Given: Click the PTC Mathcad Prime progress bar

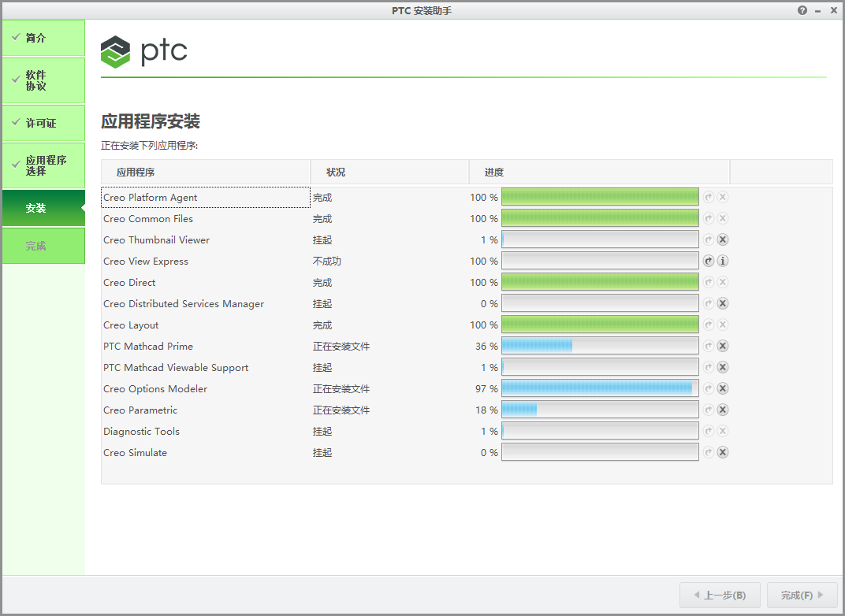Looking at the screenshot, I should click(599, 346).
